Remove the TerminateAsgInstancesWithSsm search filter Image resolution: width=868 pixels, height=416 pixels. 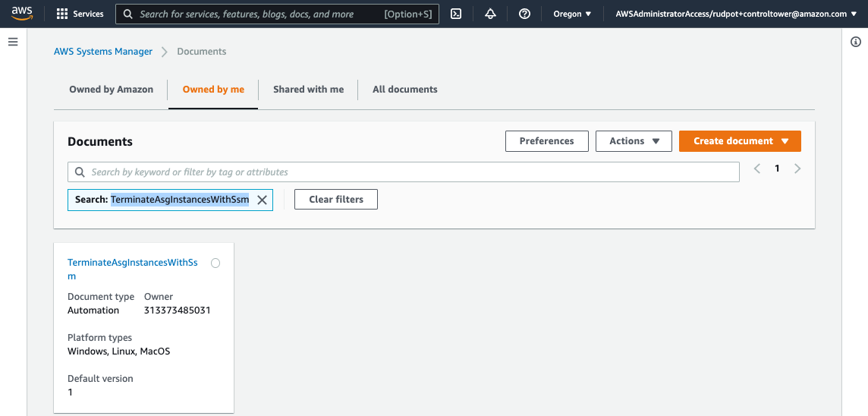(262, 200)
